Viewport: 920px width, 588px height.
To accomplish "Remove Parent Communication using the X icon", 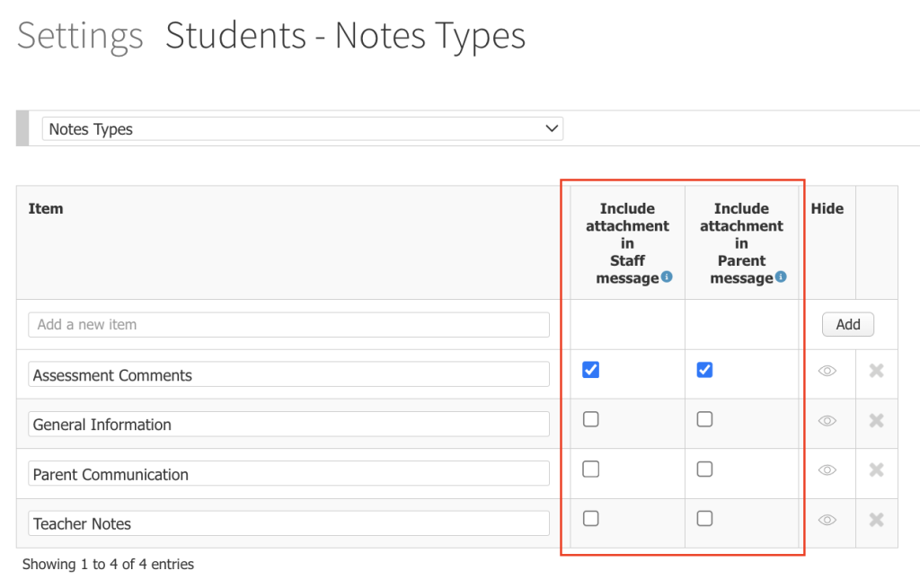I will point(876,470).
